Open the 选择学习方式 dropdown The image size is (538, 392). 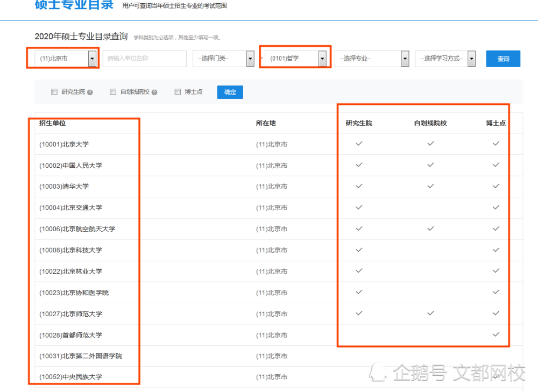[x=445, y=59]
